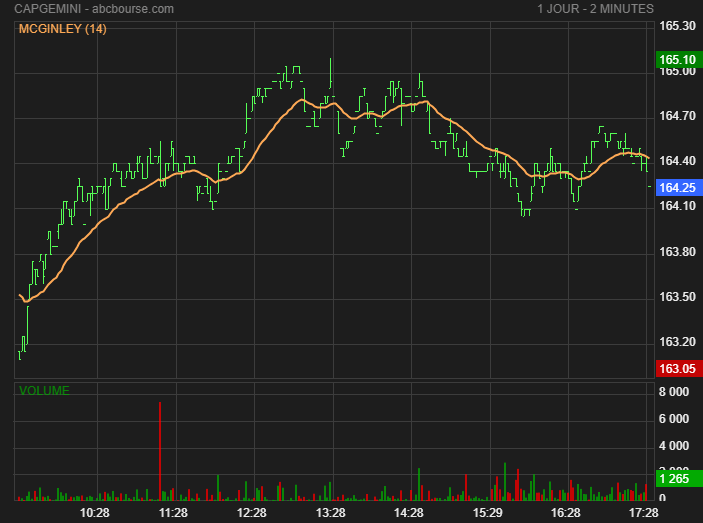The image size is (703, 523).
Task: Click the 17:28 time axis label
Action: point(644,513)
